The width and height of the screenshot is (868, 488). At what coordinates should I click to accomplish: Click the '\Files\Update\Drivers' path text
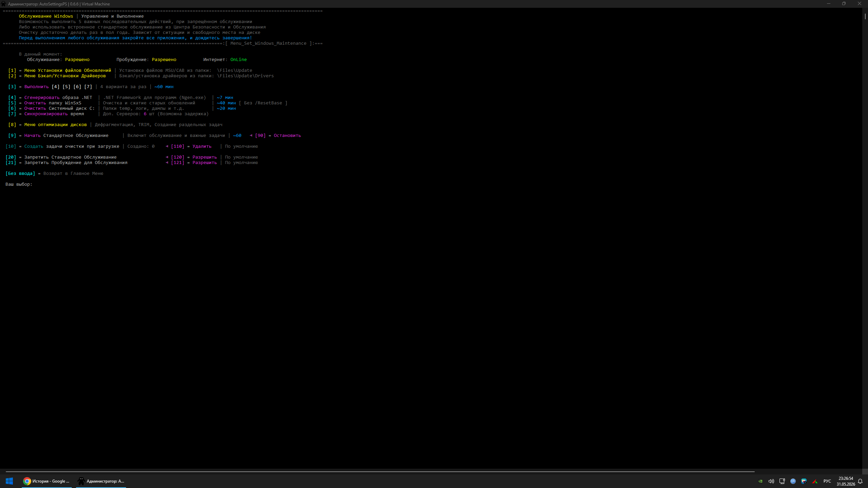pyautogui.click(x=245, y=76)
